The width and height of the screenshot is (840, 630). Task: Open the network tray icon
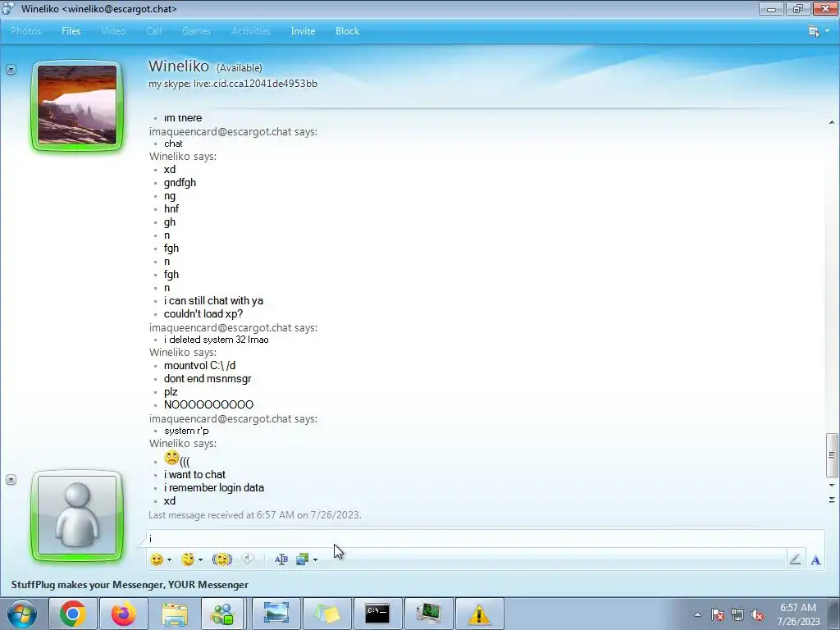[737, 614]
